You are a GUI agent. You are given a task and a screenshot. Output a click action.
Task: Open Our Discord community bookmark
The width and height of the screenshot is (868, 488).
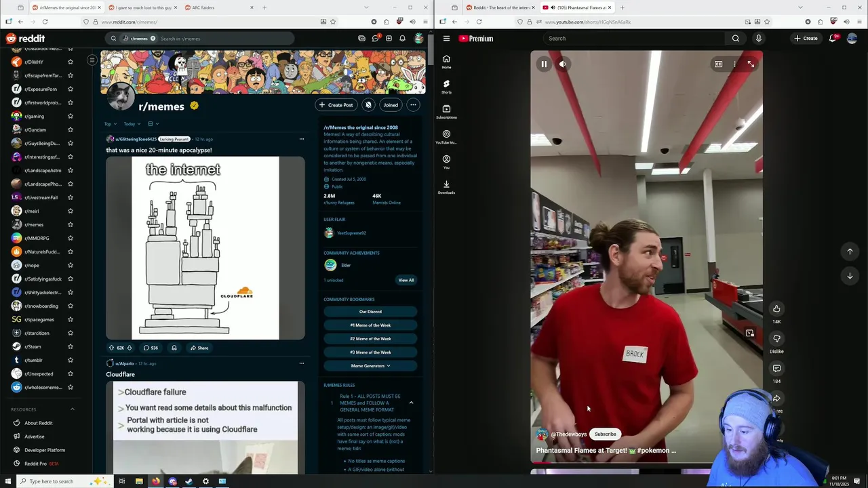[x=370, y=312]
